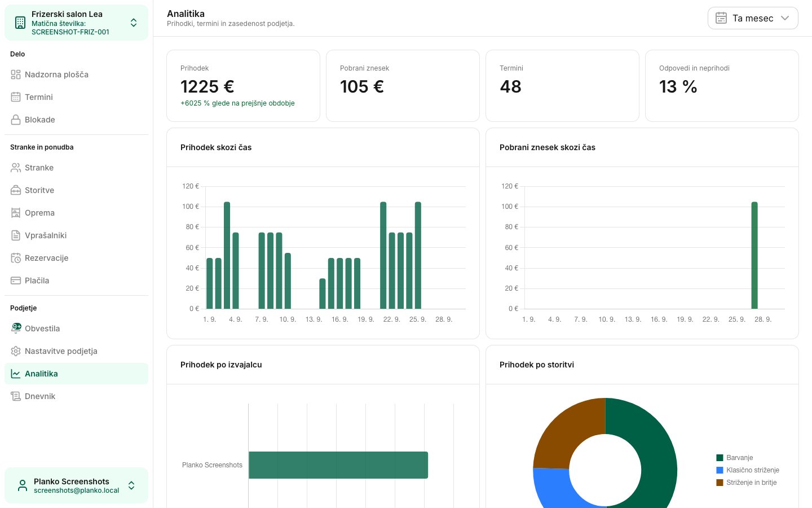This screenshot has height=508, width=812.
Task: Navigate to Plačila
Action: pyautogui.click(x=77, y=281)
